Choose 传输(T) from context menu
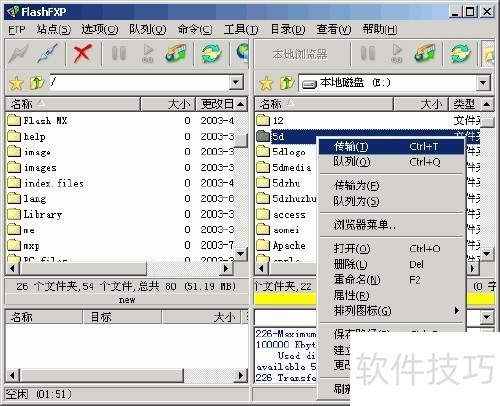 tap(391, 147)
